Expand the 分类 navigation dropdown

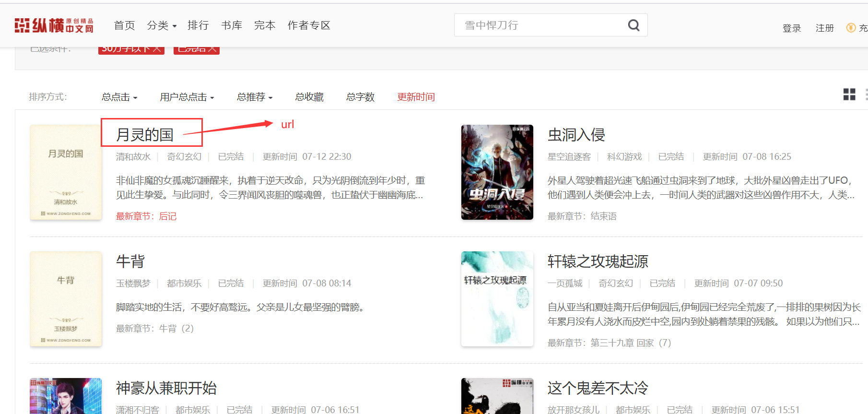click(162, 25)
